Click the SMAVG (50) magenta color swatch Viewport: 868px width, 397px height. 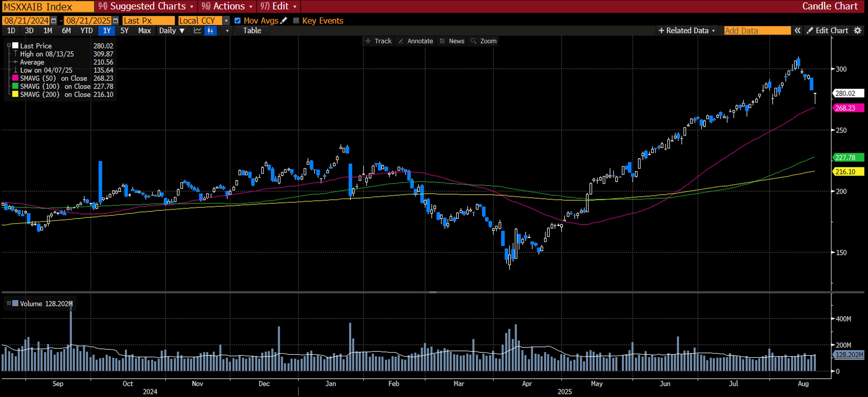click(15, 78)
